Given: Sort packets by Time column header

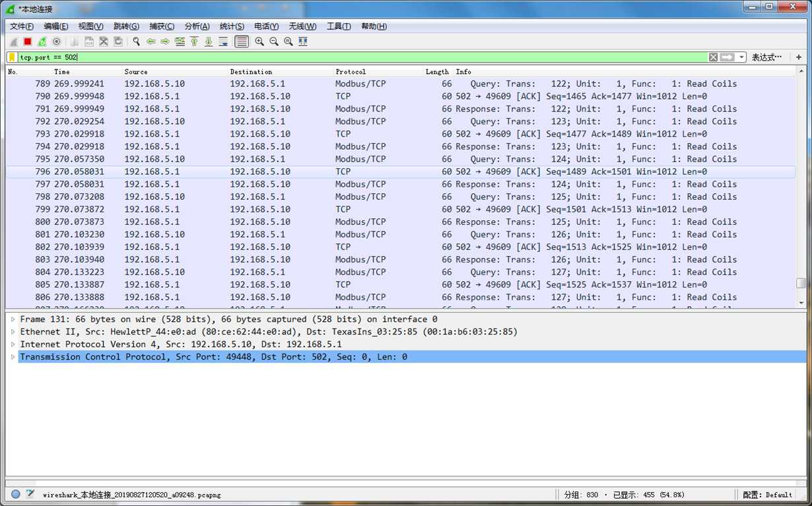Looking at the screenshot, I should click(x=88, y=71).
